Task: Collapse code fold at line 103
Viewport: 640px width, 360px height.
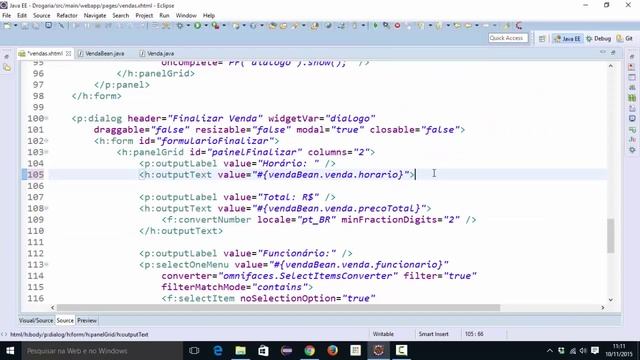Action: [47, 152]
